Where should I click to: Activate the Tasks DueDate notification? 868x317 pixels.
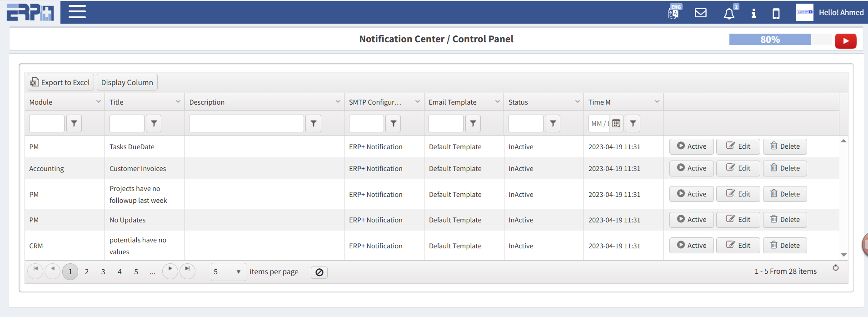tap(691, 146)
